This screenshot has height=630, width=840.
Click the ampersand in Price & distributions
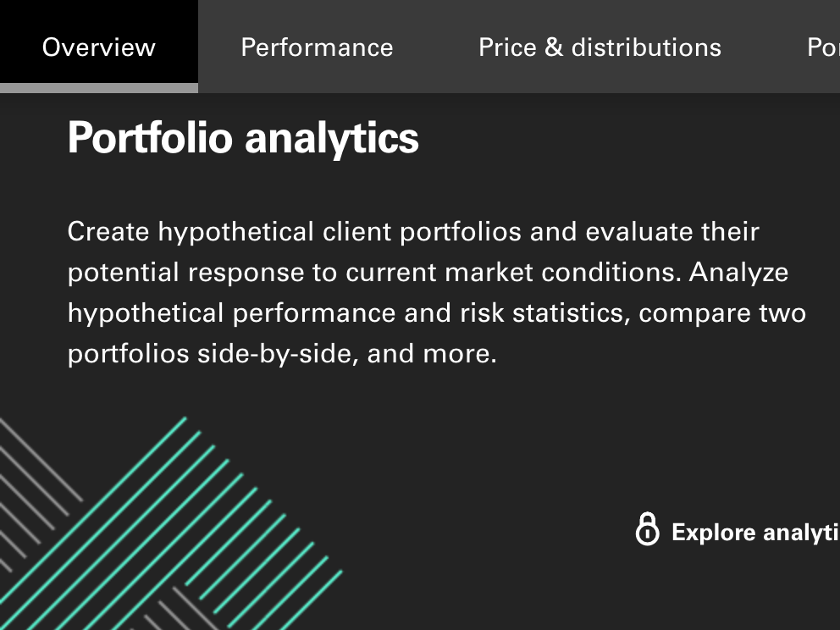554,47
